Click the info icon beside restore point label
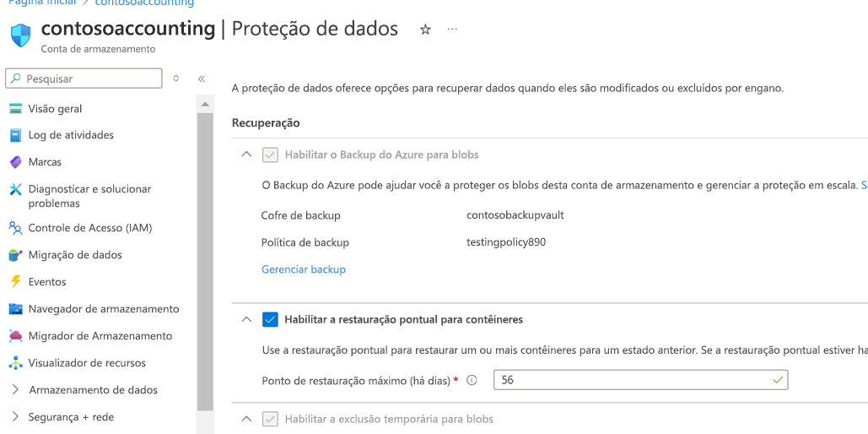Screen dimensions: 868x434 (x=472, y=381)
